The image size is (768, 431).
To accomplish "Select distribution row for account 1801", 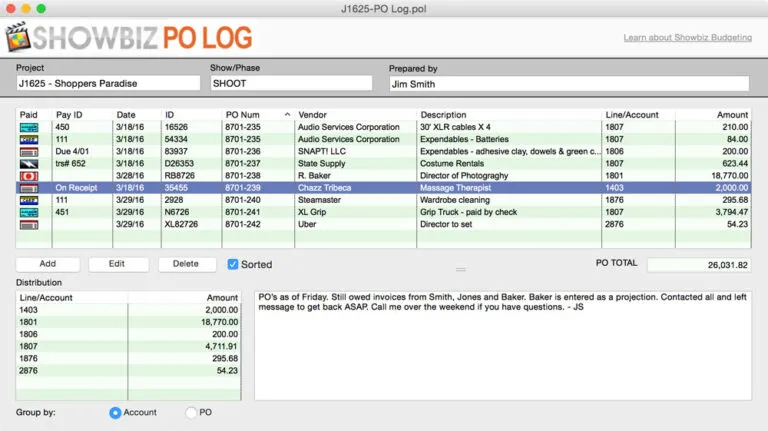I will tap(128, 322).
